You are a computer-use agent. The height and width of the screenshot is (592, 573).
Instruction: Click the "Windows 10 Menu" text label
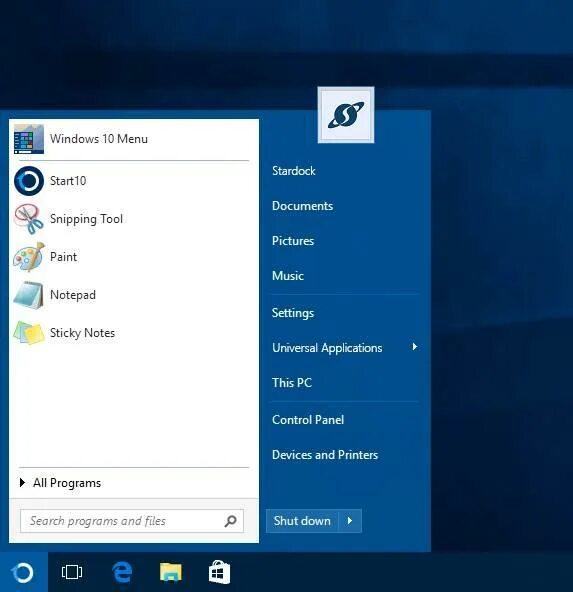click(x=99, y=139)
